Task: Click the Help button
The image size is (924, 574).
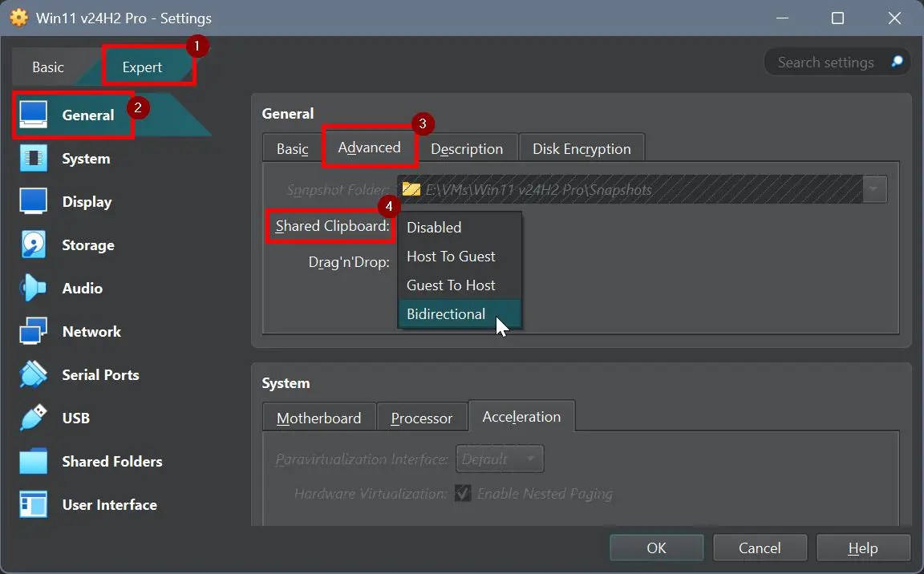Action: [863, 548]
